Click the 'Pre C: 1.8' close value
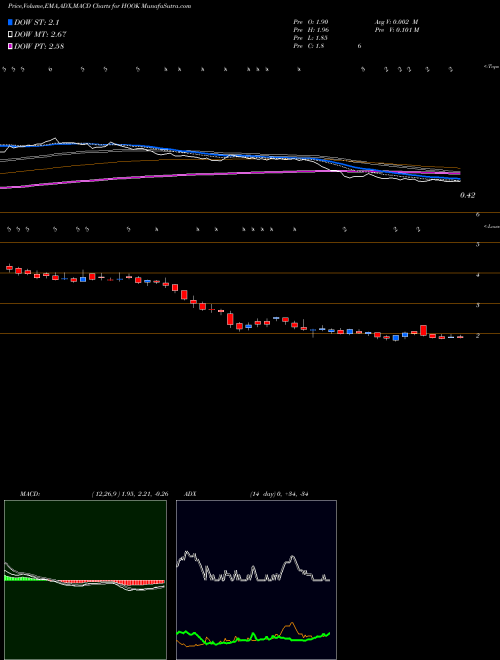 coord(309,46)
